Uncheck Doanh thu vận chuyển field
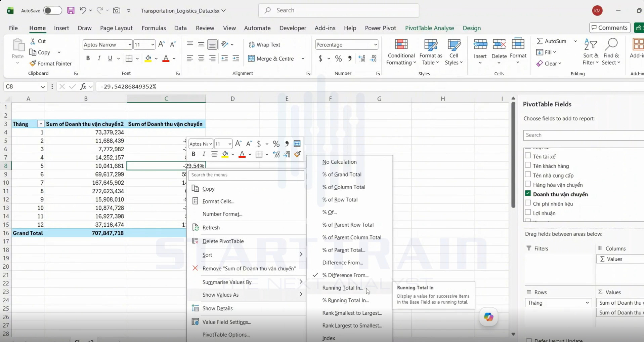644x342 pixels. (528, 194)
